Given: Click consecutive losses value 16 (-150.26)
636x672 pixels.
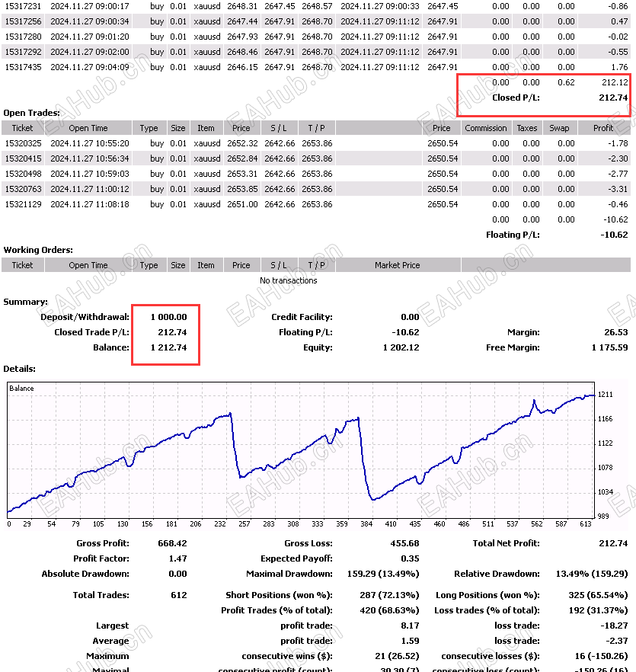Looking at the screenshot, I should (x=601, y=656).
